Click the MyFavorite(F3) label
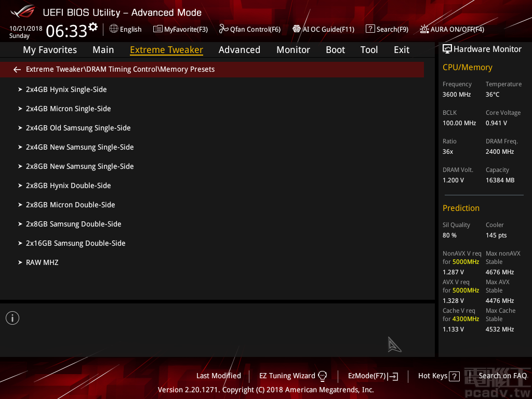This screenshot has height=399, width=532. [186, 30]
